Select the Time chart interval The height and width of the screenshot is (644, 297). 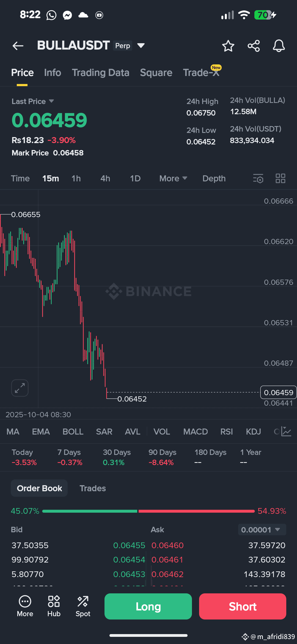(x=20, y=178)
